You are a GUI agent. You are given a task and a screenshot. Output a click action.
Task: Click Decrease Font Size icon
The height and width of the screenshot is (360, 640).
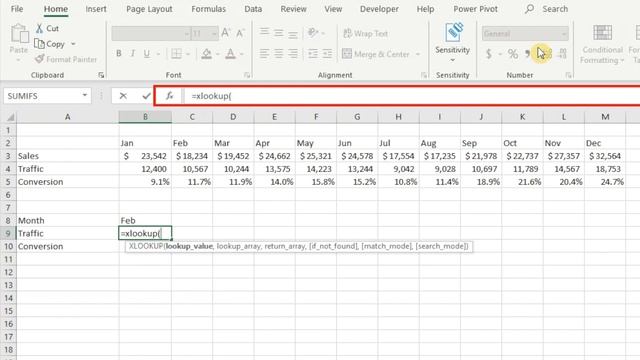(x=240, y=33)
